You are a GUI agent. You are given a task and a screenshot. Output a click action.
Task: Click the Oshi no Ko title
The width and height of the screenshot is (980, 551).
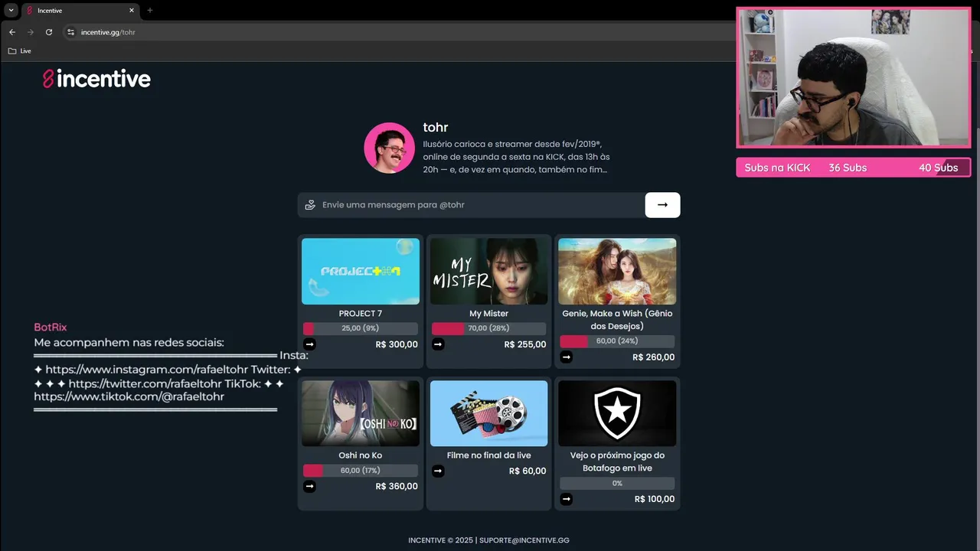coord(361,455)
